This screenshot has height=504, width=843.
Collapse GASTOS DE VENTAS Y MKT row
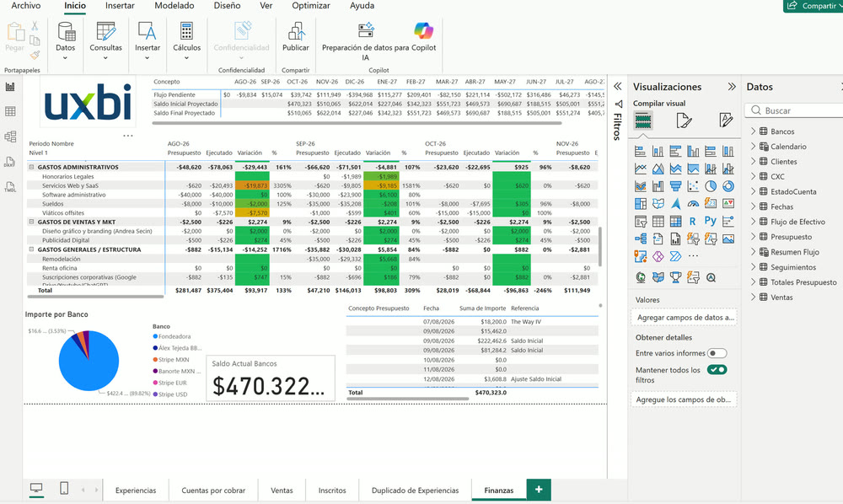coord(31,222)
